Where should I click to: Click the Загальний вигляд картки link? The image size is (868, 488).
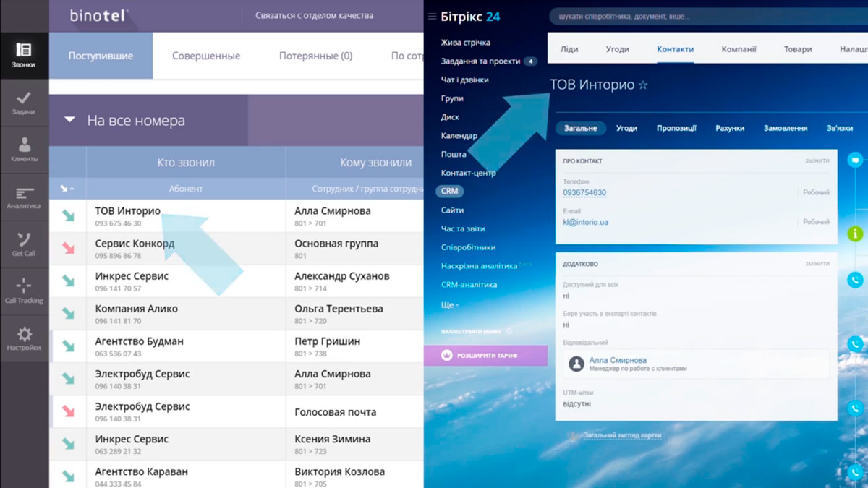[x=622, y=435]
